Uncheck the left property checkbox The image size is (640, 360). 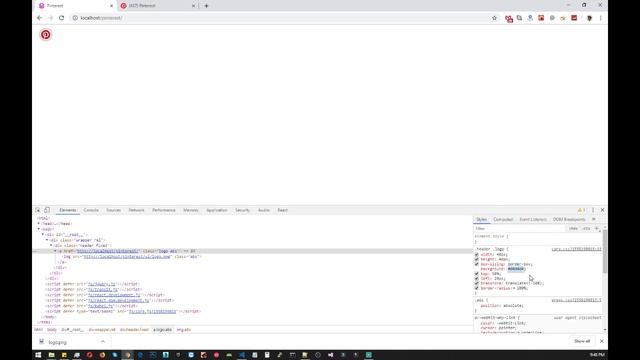(x=476, y=278)
